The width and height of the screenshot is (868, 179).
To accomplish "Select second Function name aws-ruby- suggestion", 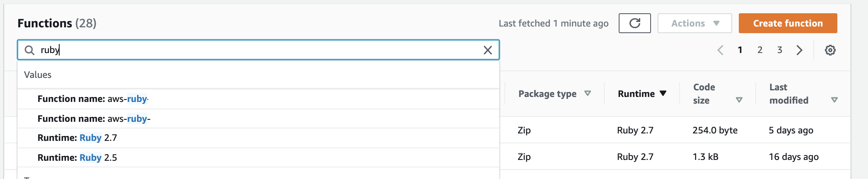I will click(258, 119).
